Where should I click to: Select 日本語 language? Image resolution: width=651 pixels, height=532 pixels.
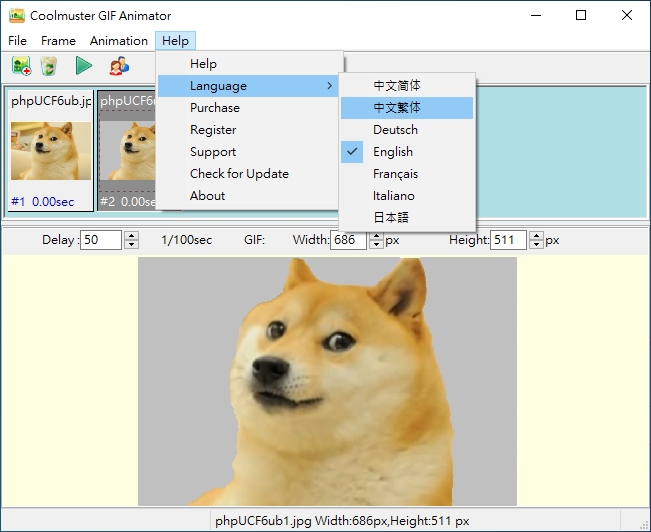click(x=407, y=218)
